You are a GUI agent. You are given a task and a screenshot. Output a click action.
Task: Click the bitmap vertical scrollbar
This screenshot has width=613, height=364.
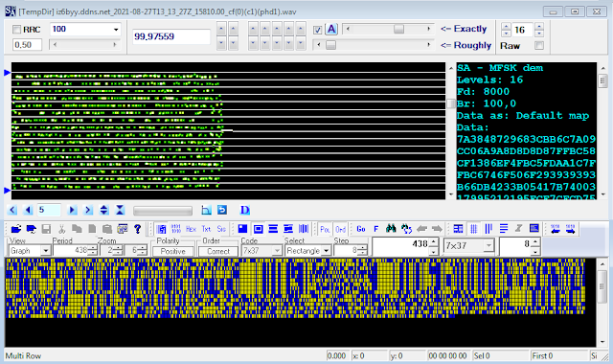click(x=602, y=303)
